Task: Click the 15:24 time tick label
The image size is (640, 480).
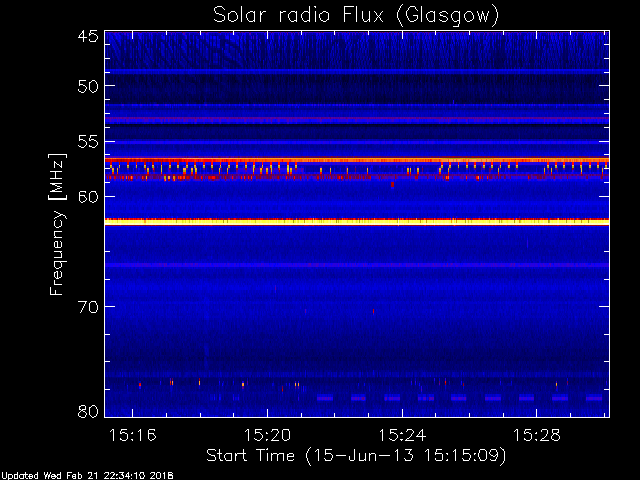Action: click(402, 436)
